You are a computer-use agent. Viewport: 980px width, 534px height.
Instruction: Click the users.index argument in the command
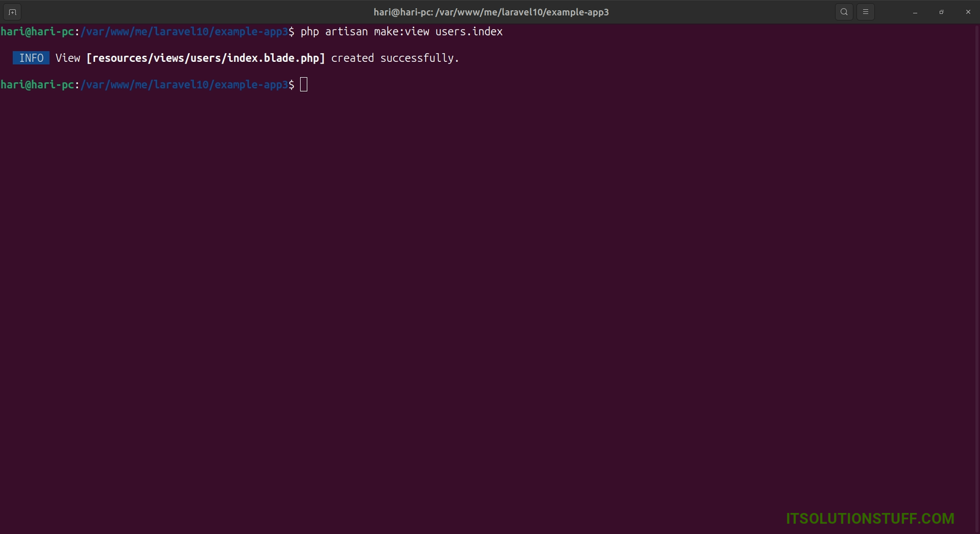click(469, 32)
